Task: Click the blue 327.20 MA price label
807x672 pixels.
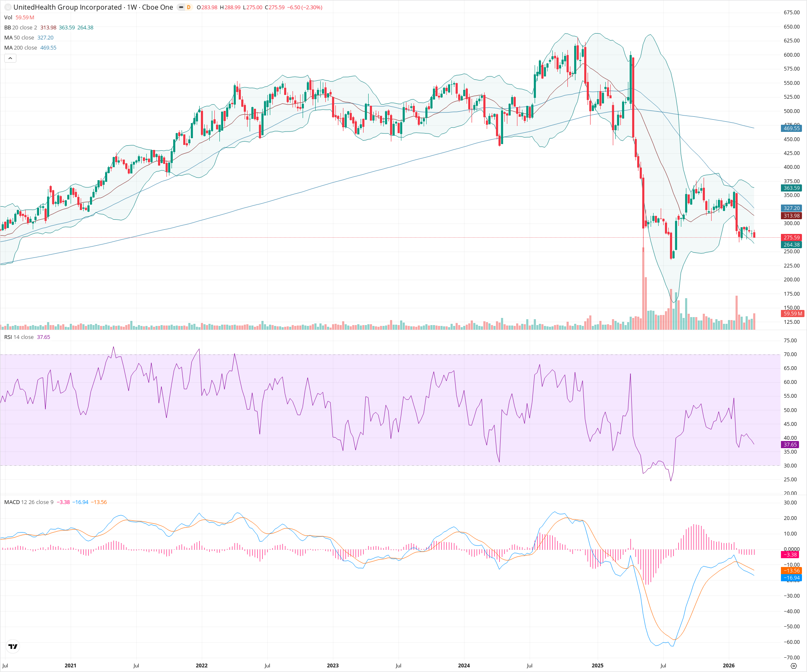Action: click(791, 208)
